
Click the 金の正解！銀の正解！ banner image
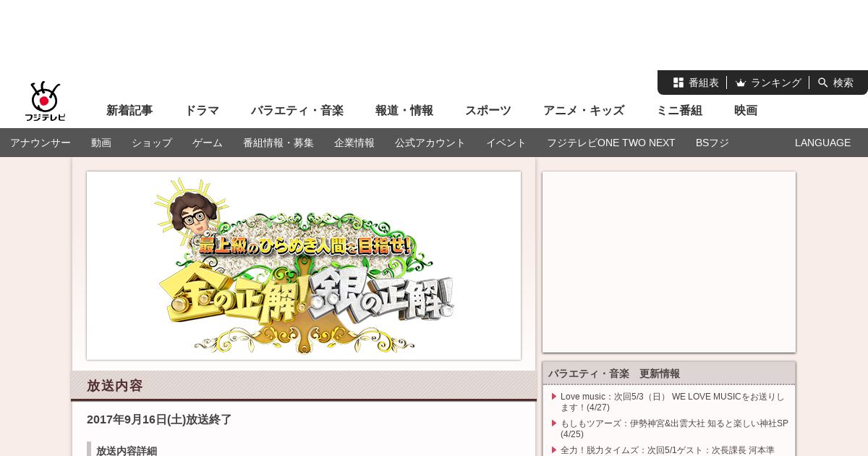pos(304,266)
